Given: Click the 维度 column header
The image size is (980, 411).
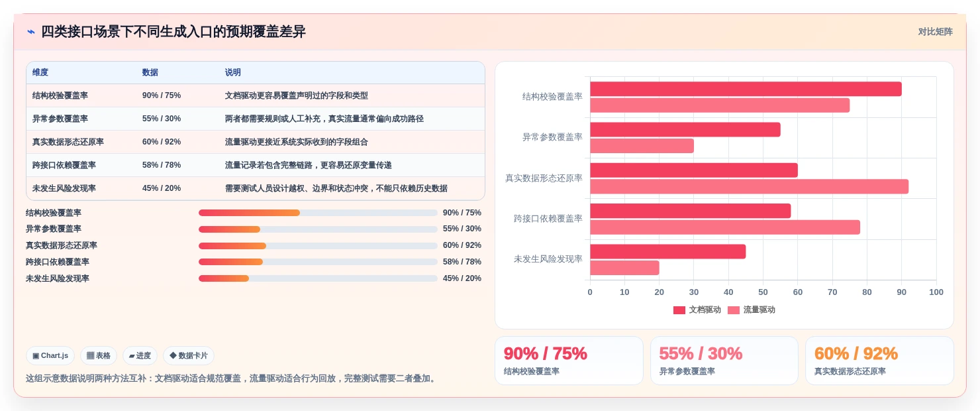Looking at the screenshot, I should pyautogui.click(x=40, y=73).
